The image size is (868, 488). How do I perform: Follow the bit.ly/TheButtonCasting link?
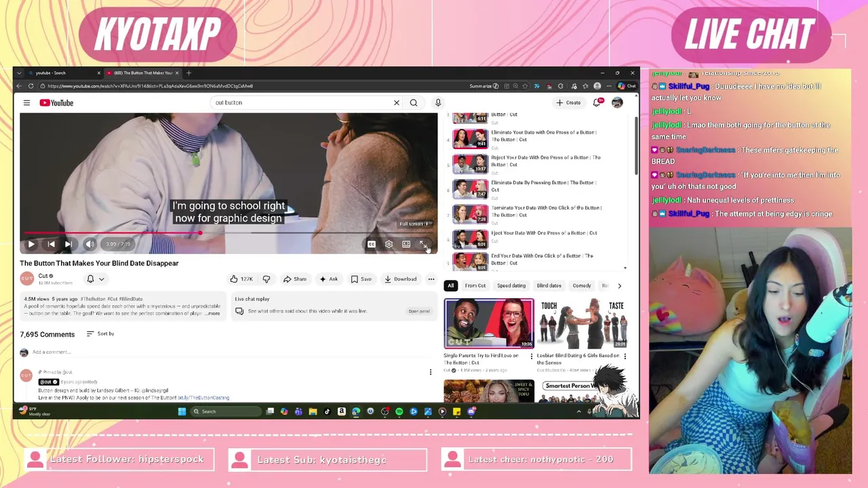tap(203, 398)
